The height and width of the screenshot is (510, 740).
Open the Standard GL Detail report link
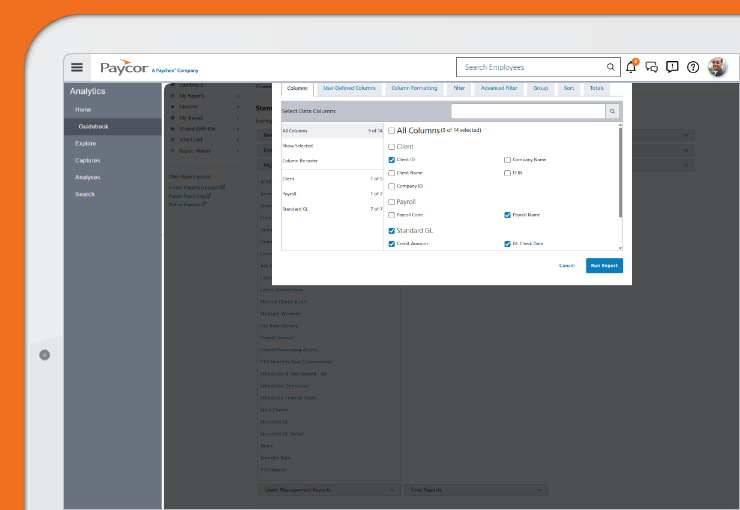tap(282, 434)
